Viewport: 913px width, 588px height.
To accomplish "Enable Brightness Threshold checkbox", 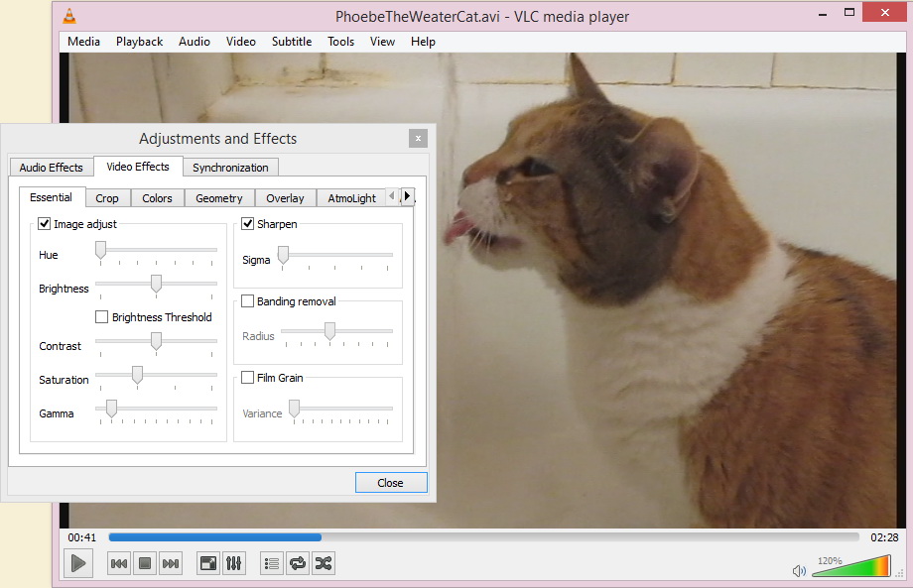I will point(102,317).
